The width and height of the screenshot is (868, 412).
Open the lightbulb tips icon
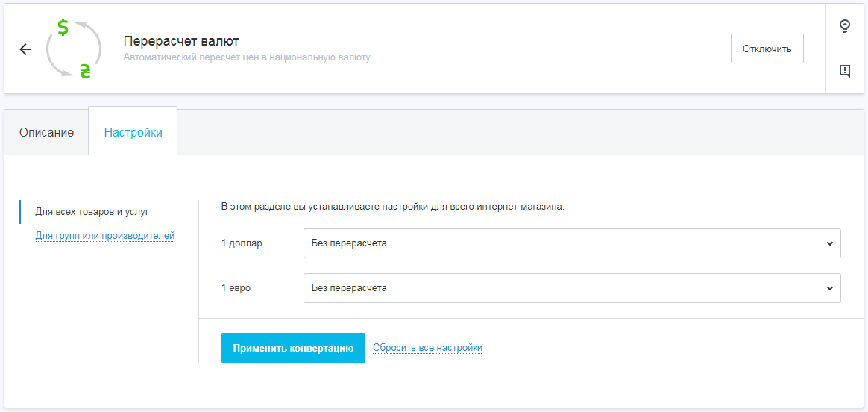845,26
